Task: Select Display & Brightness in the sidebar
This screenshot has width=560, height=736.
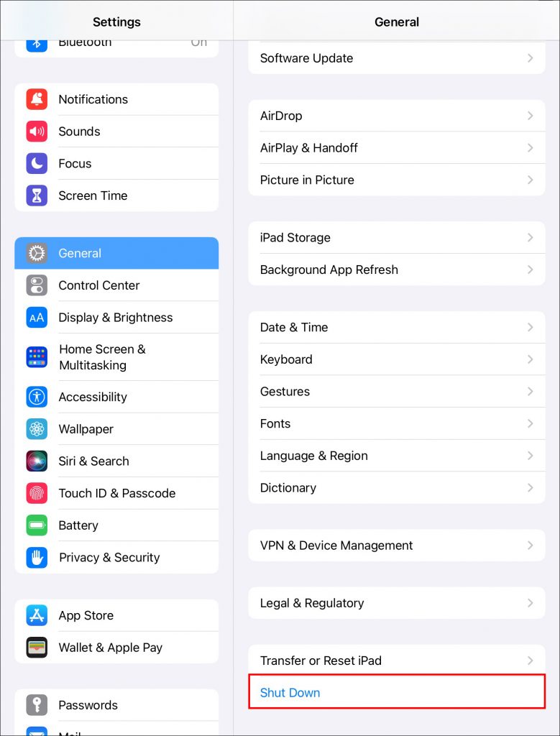Action: pos(116,317)
